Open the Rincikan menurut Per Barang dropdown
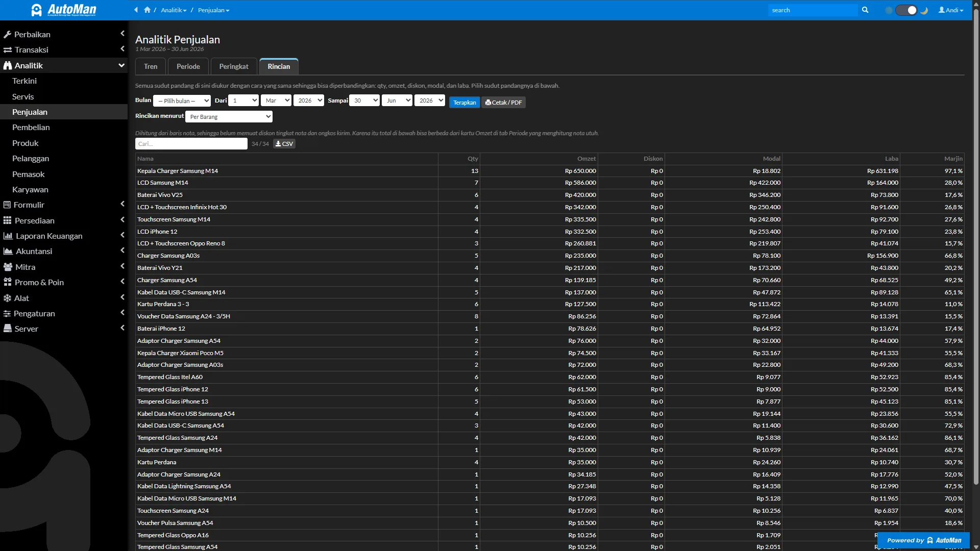The image size is (980, 551). pyautogui.click(x=229, y=117)
